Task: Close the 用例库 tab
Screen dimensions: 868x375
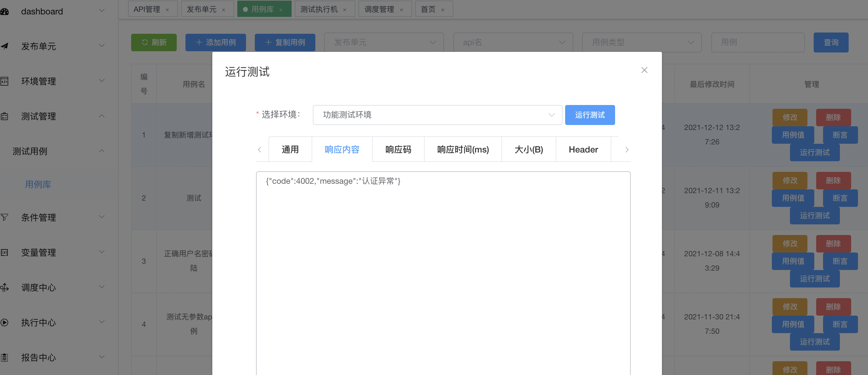Action: pos(281,10)
